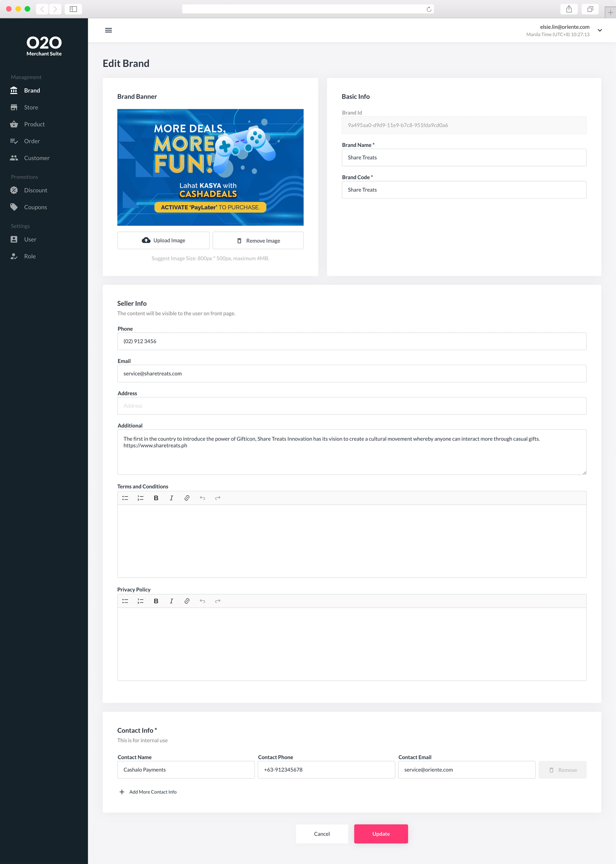This screenshot has height=864, width=616.
Task: Click the Brand Banner image thumbnail
Action: [x=210, y=167]
